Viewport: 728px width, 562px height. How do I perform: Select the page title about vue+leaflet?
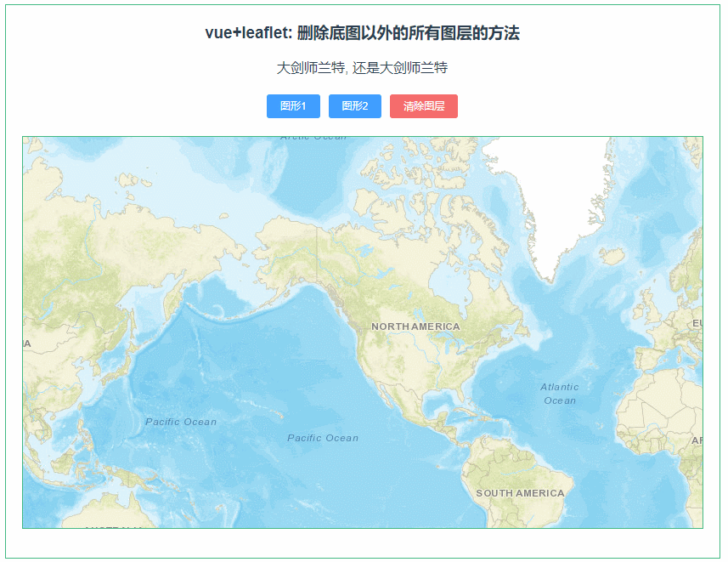(x=362, y=33)
